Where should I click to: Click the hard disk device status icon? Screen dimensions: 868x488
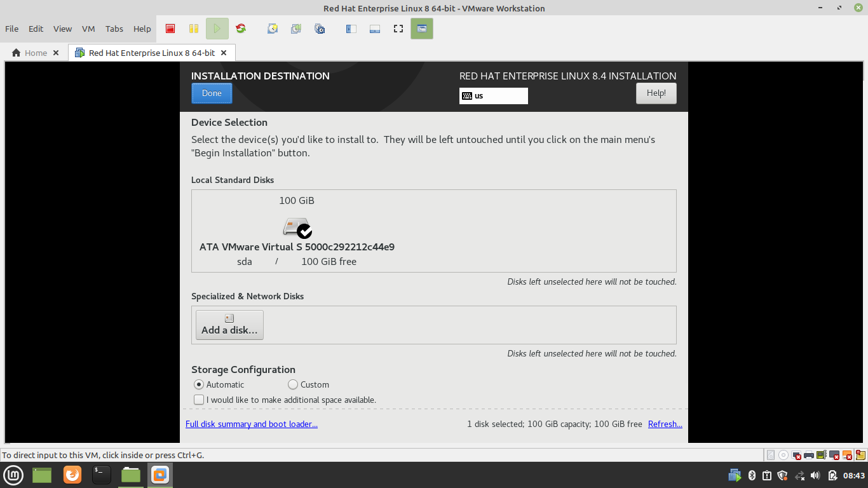pyautogui.click(x=771, y=455)
